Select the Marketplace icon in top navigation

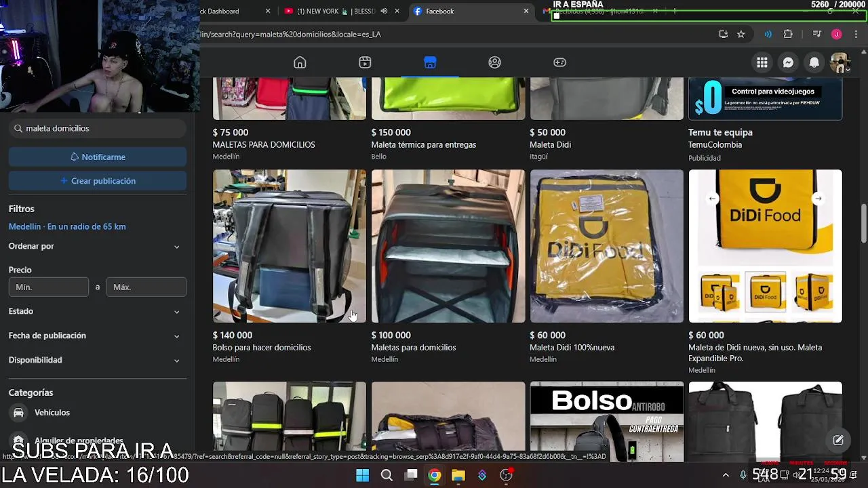(x=430, y=62)
